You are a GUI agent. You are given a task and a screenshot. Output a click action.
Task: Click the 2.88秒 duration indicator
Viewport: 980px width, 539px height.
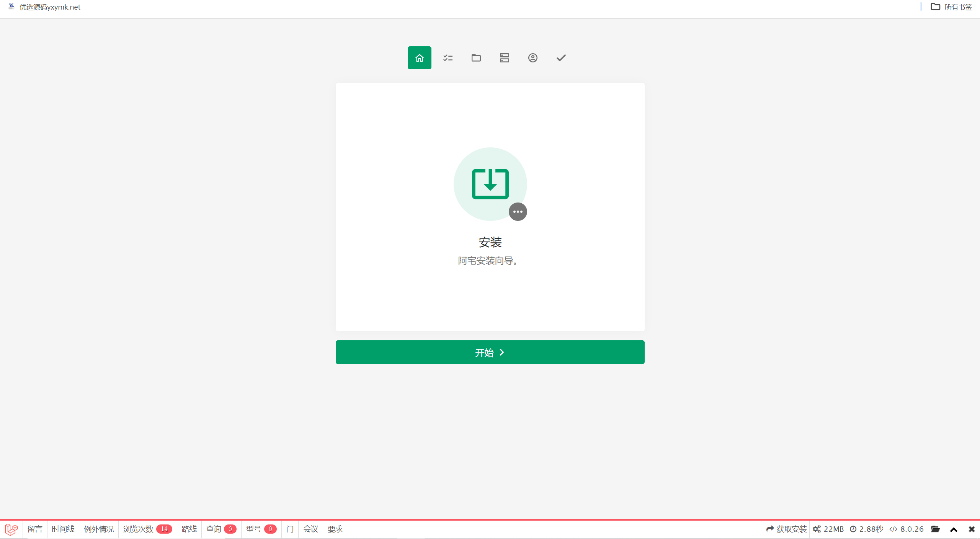tap(866, 529)
